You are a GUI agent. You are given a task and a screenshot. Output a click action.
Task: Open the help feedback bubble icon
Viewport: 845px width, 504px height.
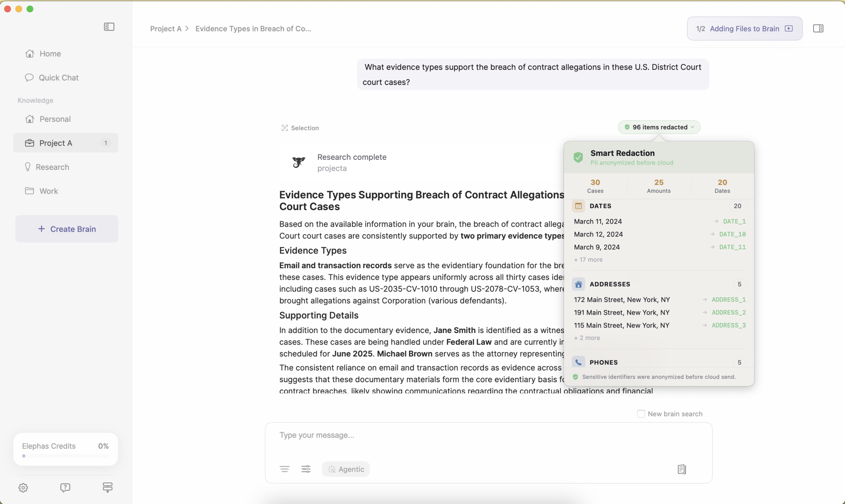[65, 487]
